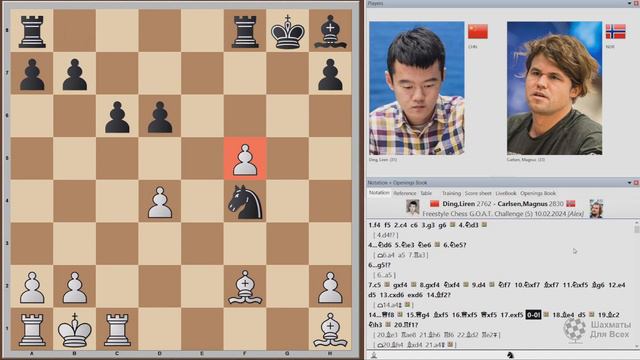640x360 pixels.
Task: Jump to move 1.f4 in notation
Action: pyautogui.click(x=374, y=225)
